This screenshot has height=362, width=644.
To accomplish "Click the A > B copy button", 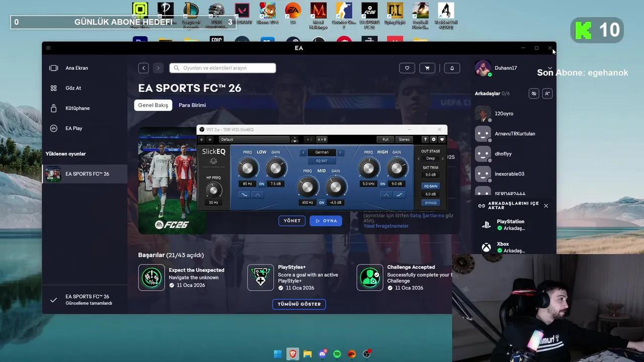I will click(322, 139).
